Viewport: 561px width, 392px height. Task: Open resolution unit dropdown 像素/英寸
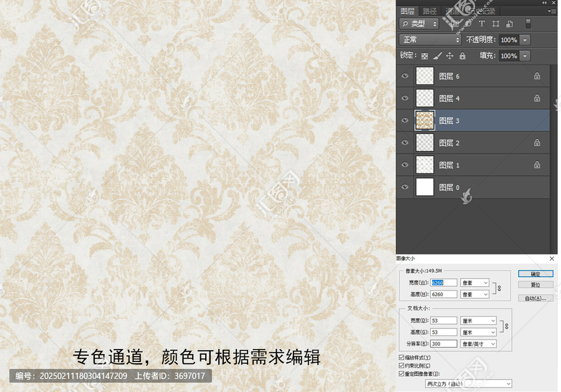point(478,344)
